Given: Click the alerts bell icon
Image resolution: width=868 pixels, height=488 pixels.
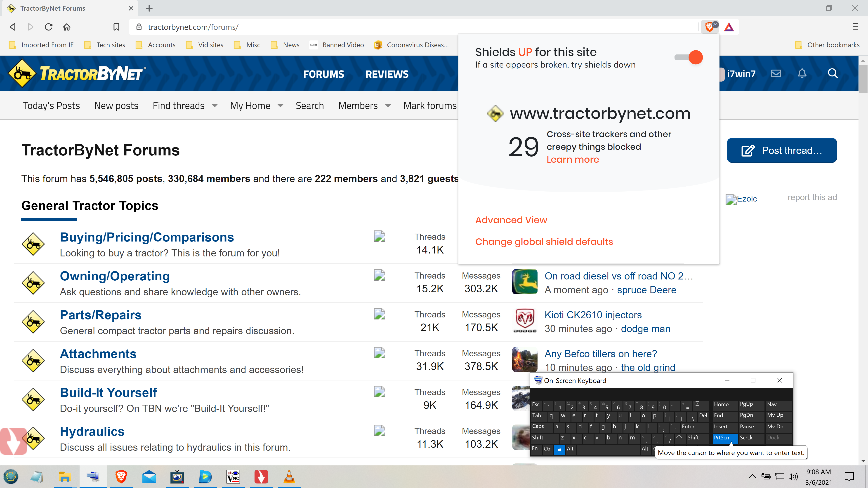Looking at the screenshot, I should (x=802, y=73).
